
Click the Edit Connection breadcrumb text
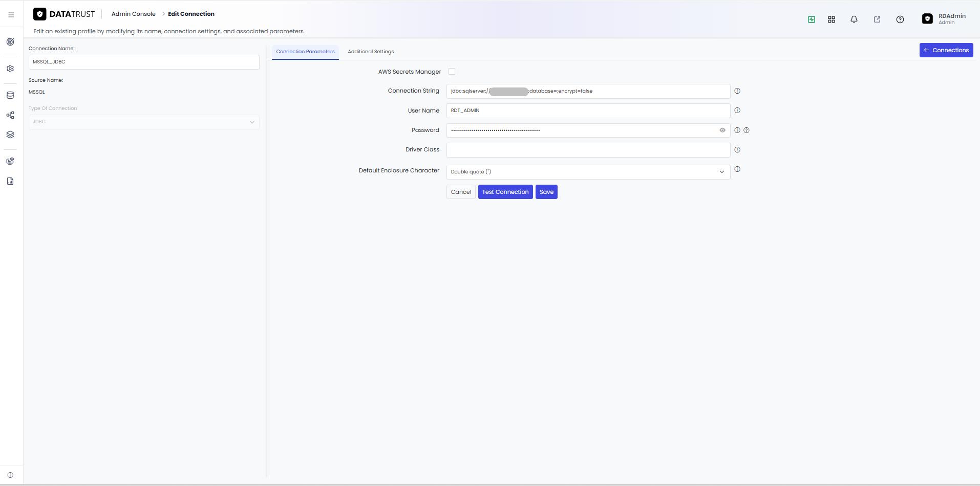(x=191, y=14)
